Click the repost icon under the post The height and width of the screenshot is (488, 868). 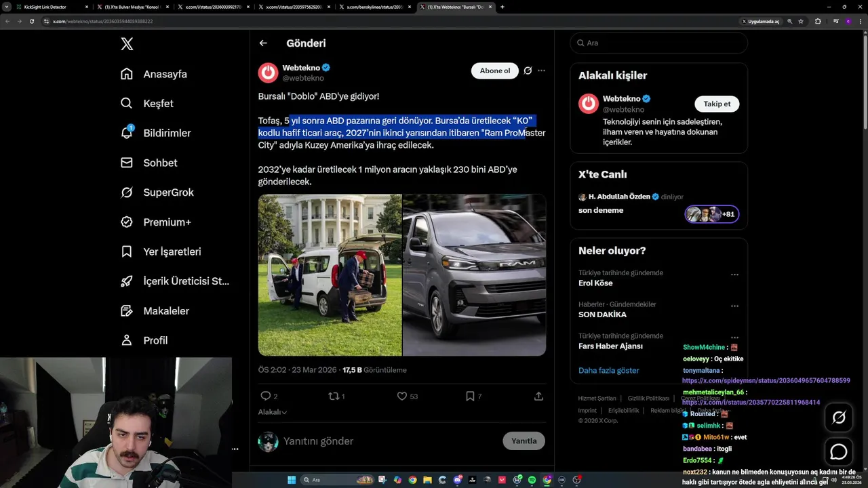click(x=333, y=396)
